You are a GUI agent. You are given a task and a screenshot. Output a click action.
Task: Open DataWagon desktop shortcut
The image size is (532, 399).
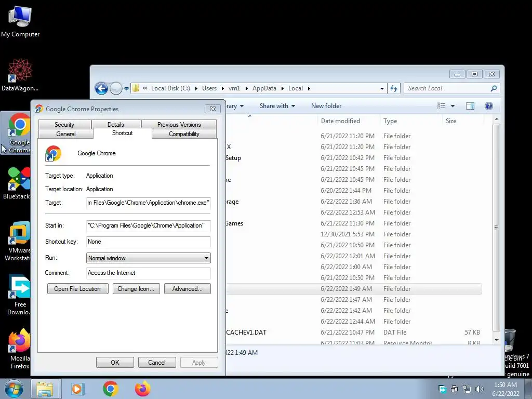(x=20, y=75)
